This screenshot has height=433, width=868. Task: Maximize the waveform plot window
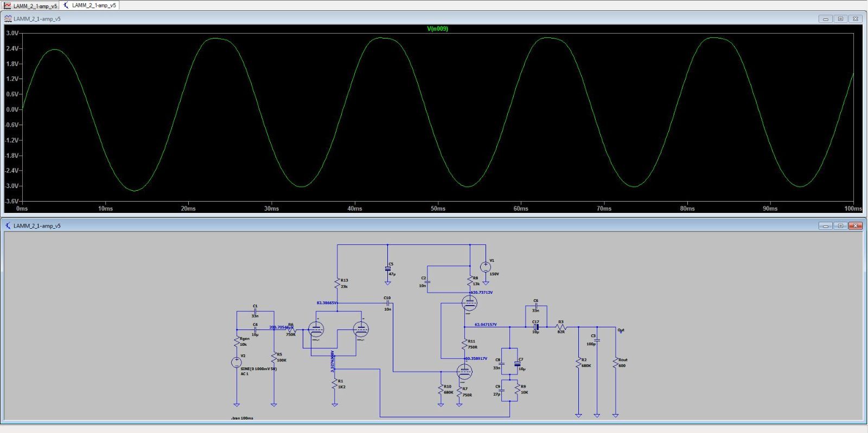[x=840, y=18]
